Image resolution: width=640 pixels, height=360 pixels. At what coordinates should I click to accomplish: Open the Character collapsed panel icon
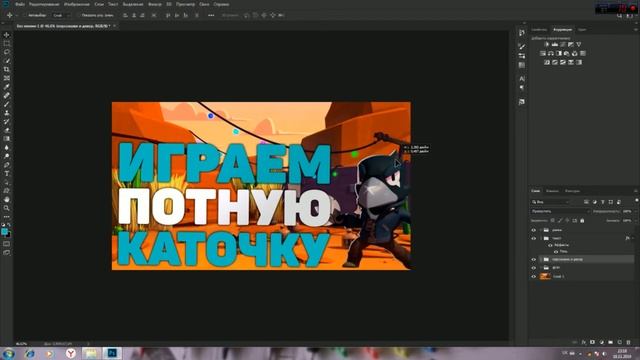522,78
